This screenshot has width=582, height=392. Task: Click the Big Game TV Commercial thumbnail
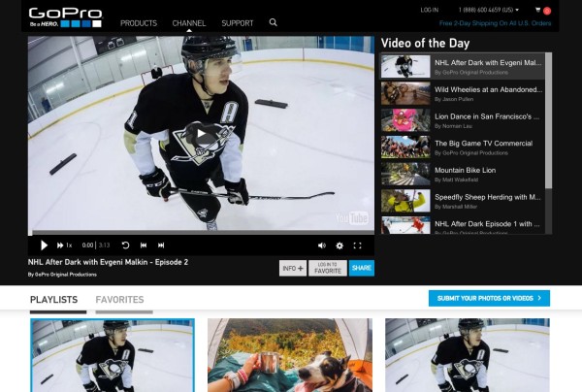pos(405,147)
